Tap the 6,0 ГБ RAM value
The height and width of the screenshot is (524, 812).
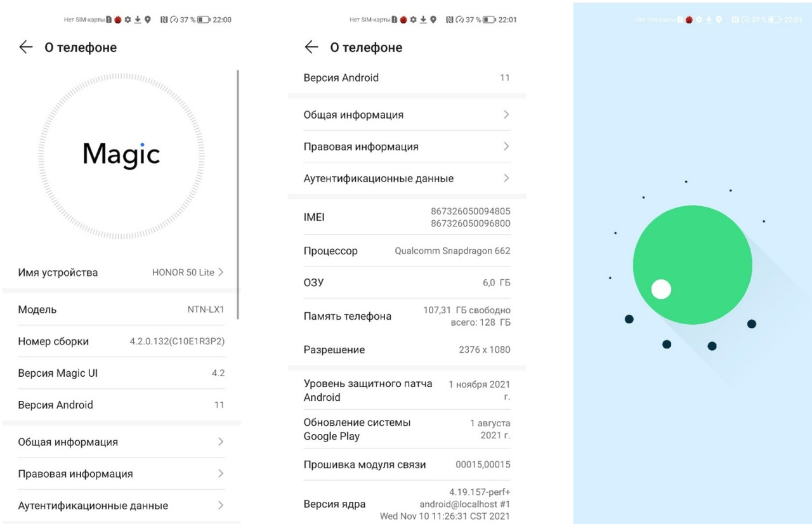tap(496, 283)
